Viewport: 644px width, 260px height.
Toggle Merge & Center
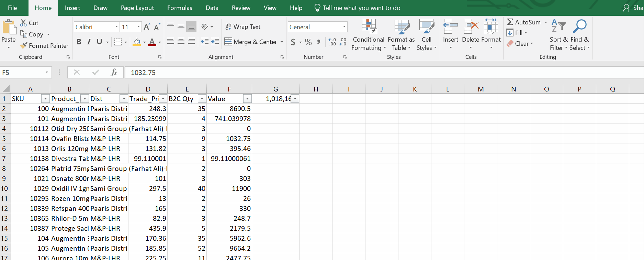click(x=251, y=42)
